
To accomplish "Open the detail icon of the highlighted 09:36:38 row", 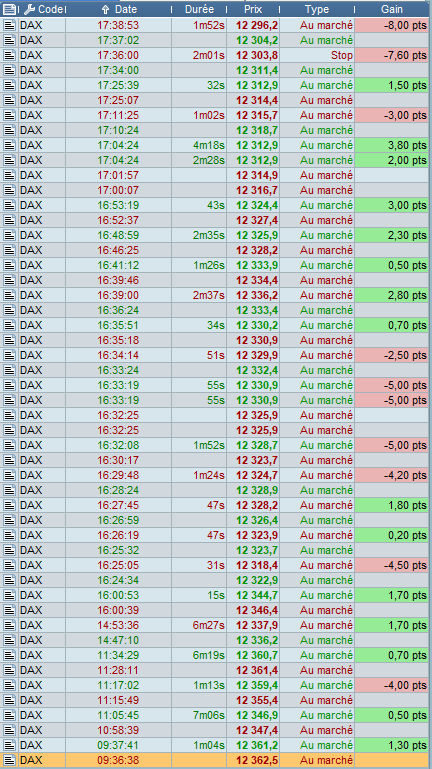I will (9, 760).
